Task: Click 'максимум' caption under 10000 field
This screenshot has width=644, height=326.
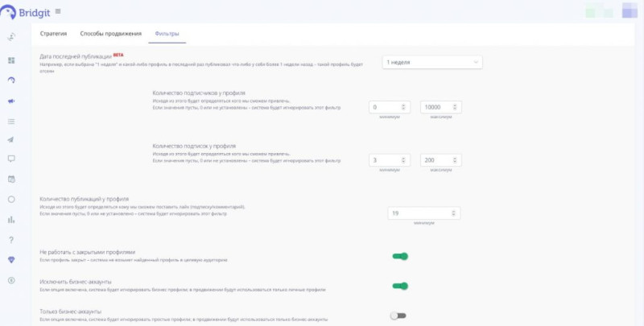Action: pyautogui.click(x=441, y=117)
